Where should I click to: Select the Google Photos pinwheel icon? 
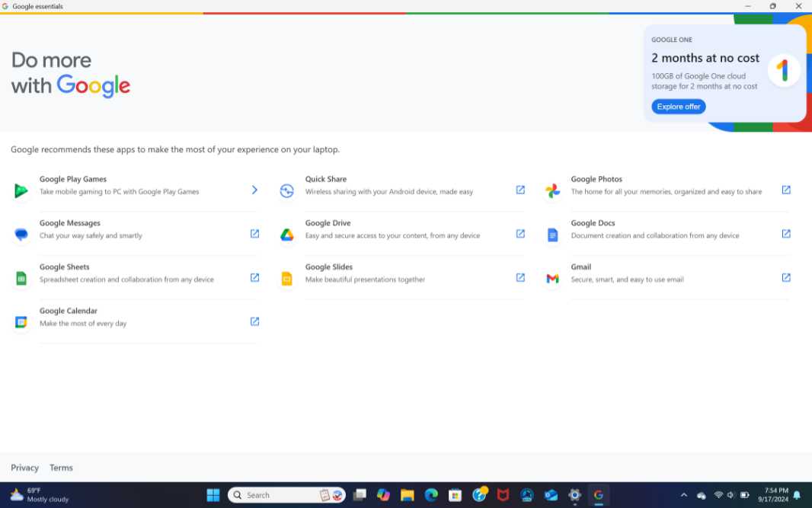tap(552, 190)
